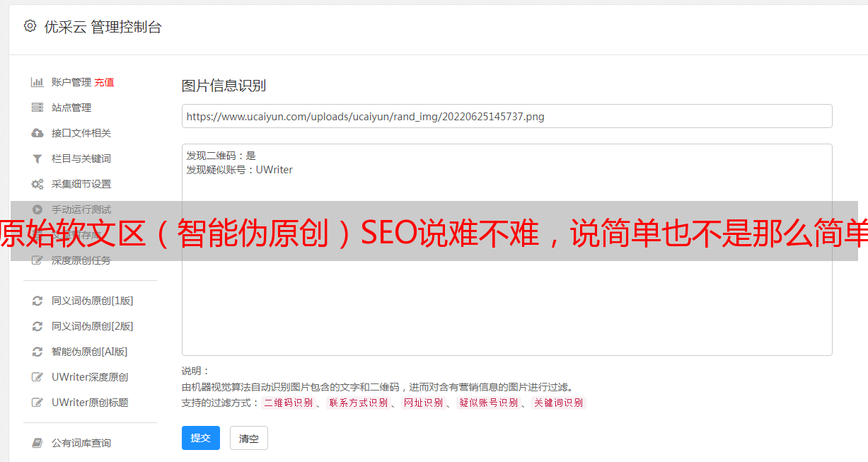Click the 网址识别 tag
The image size is (868, 462).
pyautogui.click(x=424, y=403)
